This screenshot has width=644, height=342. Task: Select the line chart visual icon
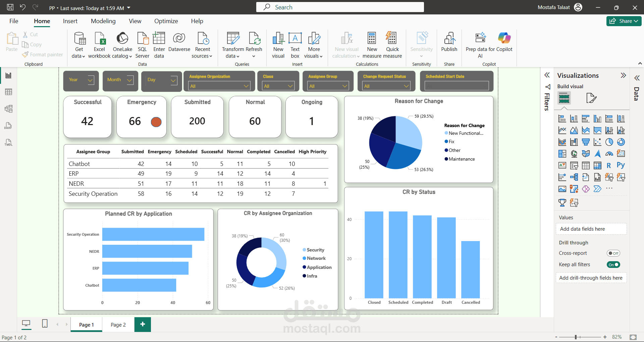562,130
